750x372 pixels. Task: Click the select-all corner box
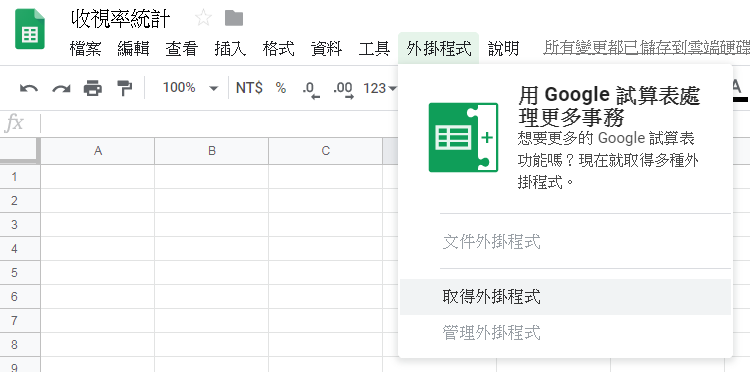[20, 151]
